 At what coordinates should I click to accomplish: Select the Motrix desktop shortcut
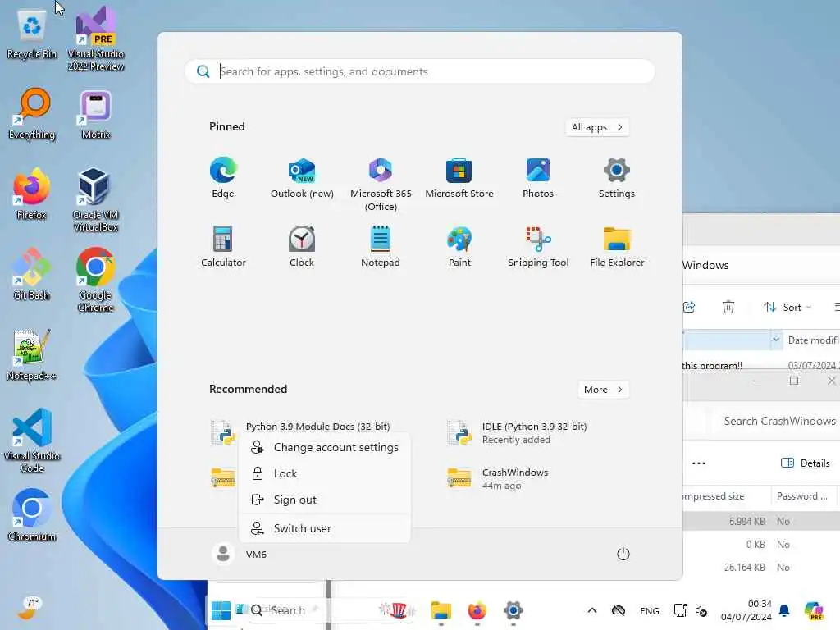96,114
